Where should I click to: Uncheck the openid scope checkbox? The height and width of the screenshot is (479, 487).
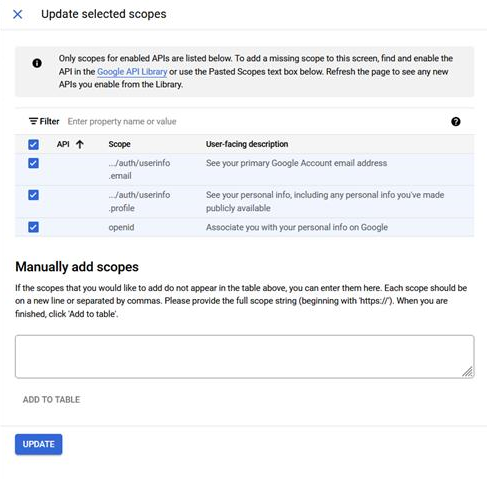click(33, 227)
